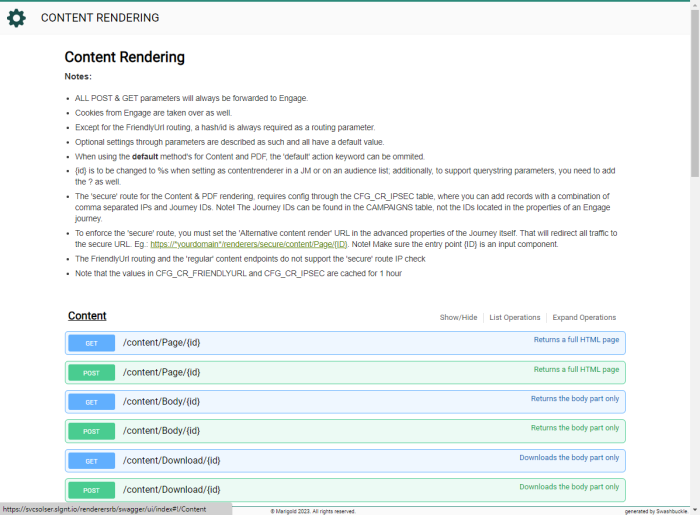Expand GET /content/Body/{id} operation
This screenshot has width=700, height=515.
pos(161,402)
